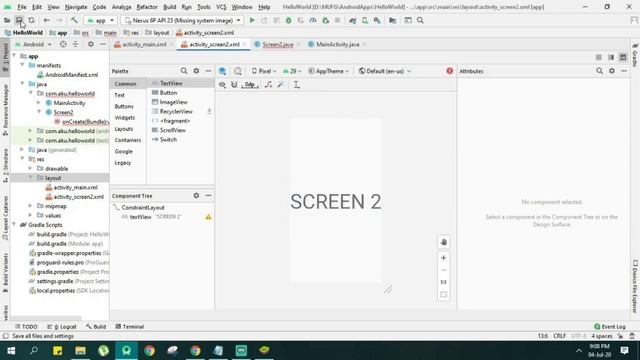Click the 1:1 zoom to 100% button
This screenshot has height=360, width=640.
coord(444,282)
